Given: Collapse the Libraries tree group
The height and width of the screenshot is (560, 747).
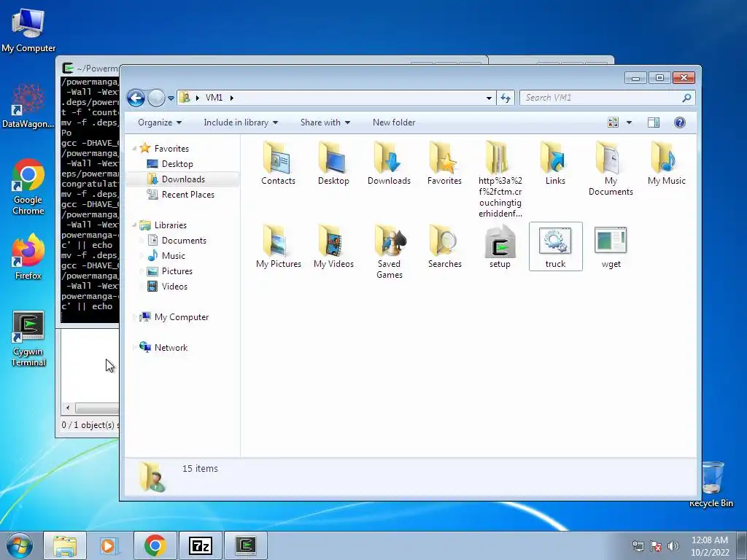Looking at the screenshot, I should 134,225.
